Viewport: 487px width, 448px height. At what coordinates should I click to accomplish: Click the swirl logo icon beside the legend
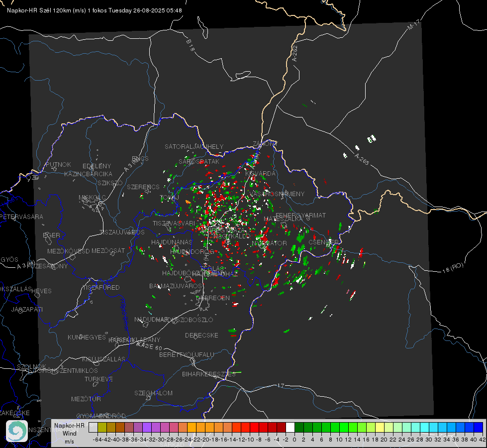click(17, 431)
